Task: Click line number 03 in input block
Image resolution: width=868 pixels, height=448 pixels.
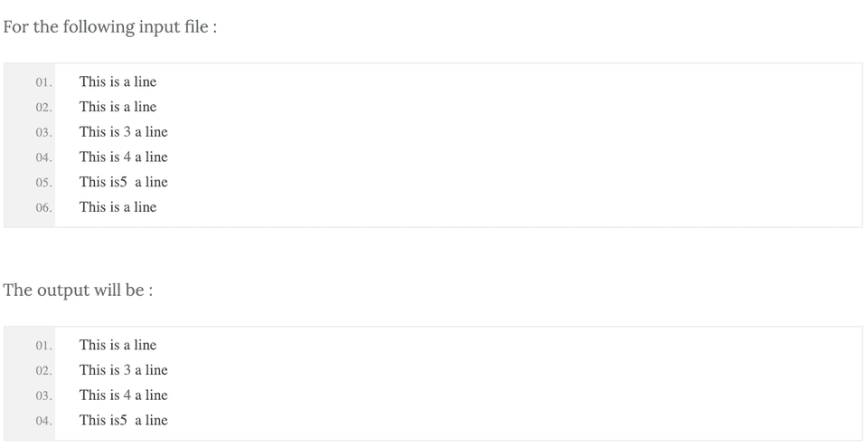Action: pyautogui.click(x=43, y=133)
